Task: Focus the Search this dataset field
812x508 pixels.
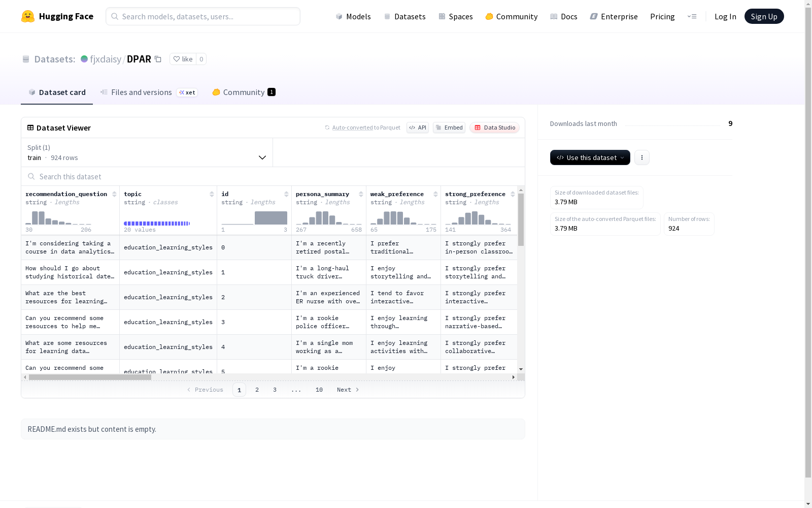Action: [273, 176]
